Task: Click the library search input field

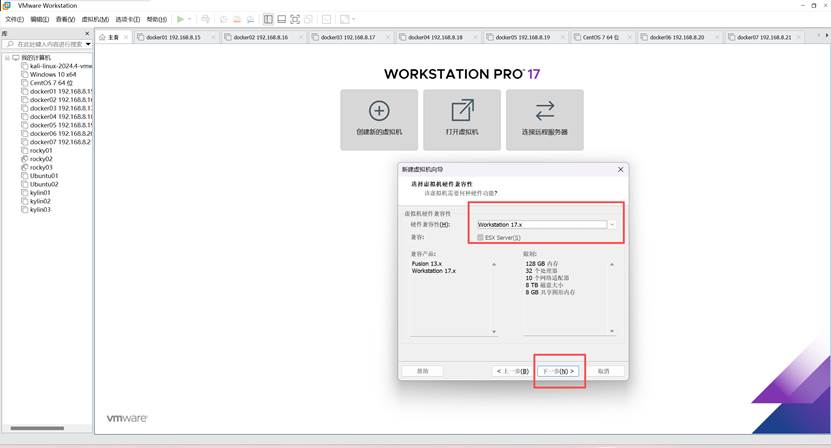Action: [x=45, y=44]
